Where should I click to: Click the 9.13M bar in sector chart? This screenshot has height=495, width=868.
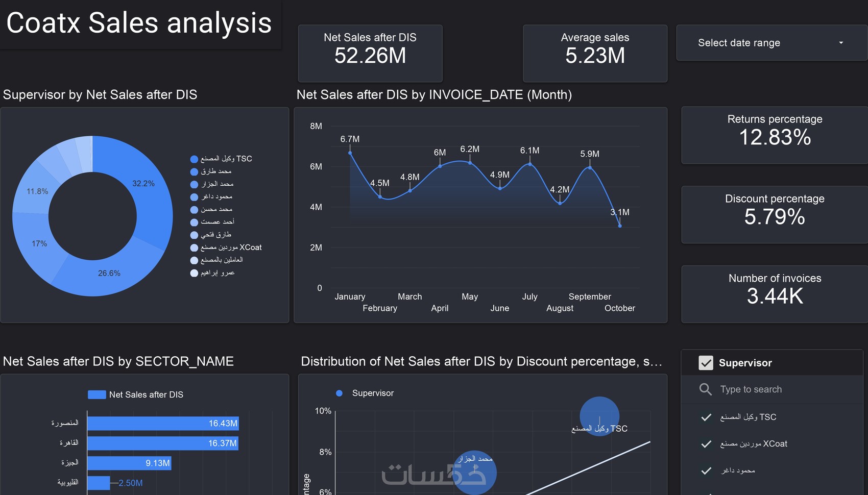(129, 463)
